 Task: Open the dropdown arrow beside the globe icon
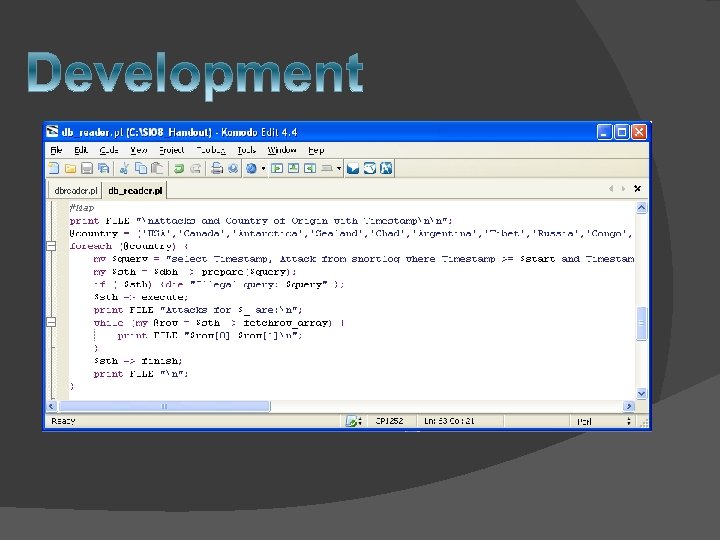tap(263, 169)
